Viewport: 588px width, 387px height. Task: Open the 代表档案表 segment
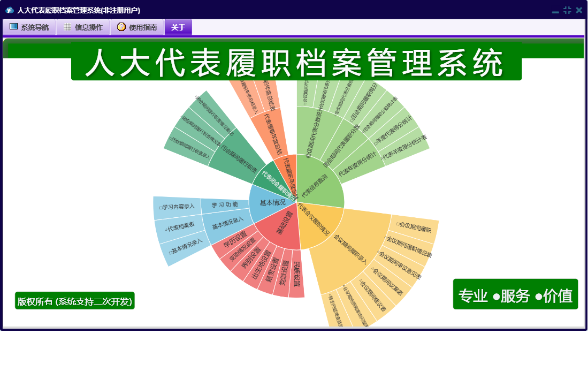180,227
